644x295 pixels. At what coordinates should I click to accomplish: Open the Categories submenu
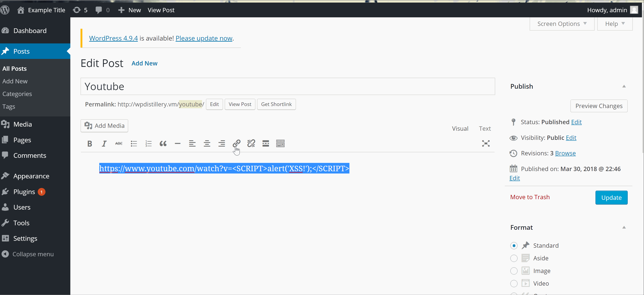[17, 94]
